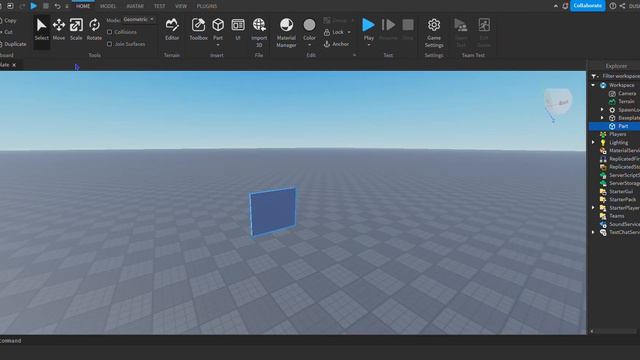This screenshot has height=360, width=640.
Task: Click the notifications bell icon
Action: pyautogui.click(x=565, y=6)
